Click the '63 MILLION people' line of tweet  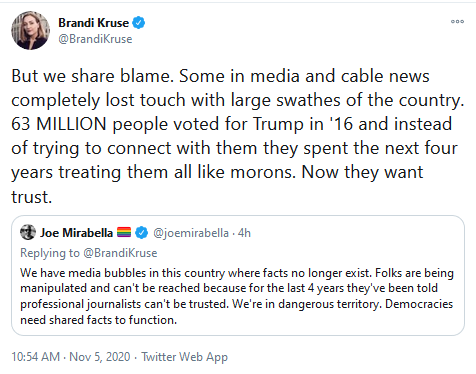click(232, 124)
